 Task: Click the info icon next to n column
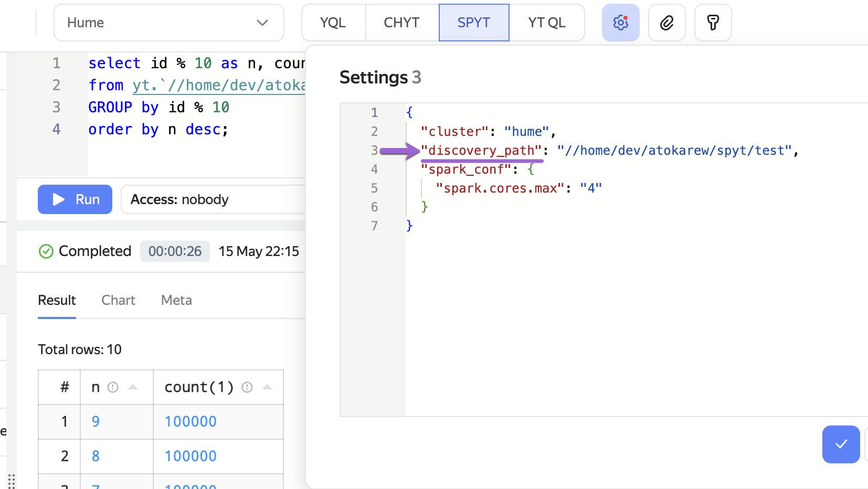(x=113, y=387)
